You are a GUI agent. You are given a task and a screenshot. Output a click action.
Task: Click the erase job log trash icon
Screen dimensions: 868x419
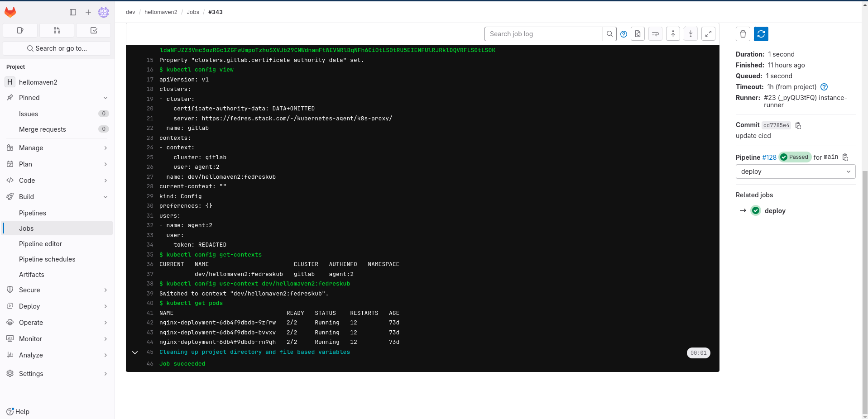pyautogui.click(x=743, y=34)
